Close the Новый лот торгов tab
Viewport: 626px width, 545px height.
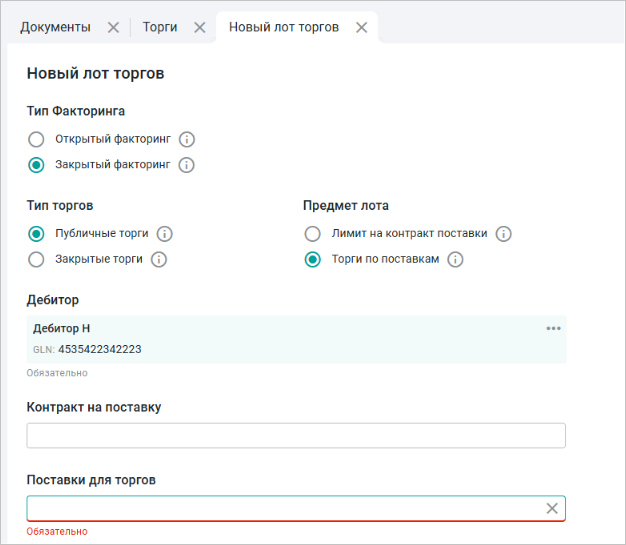[x=361, y=28]
